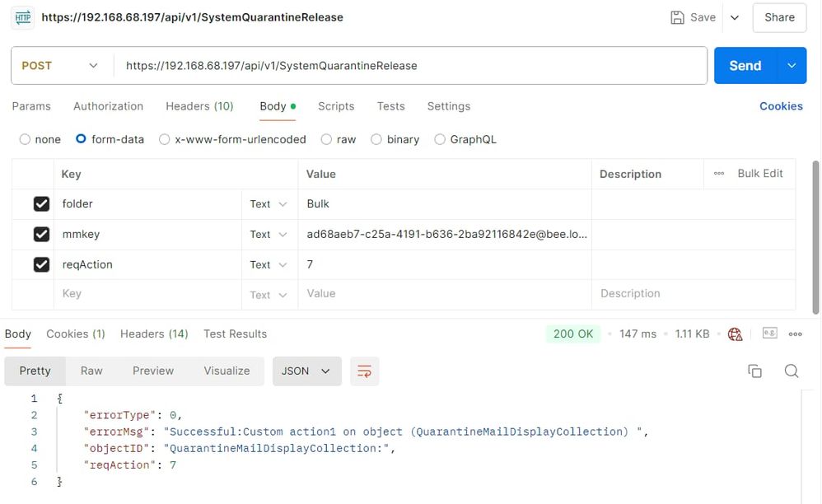The width and height of the screenshot is (822, 504).
Task: Click the Send button
Action: (745, 66)
